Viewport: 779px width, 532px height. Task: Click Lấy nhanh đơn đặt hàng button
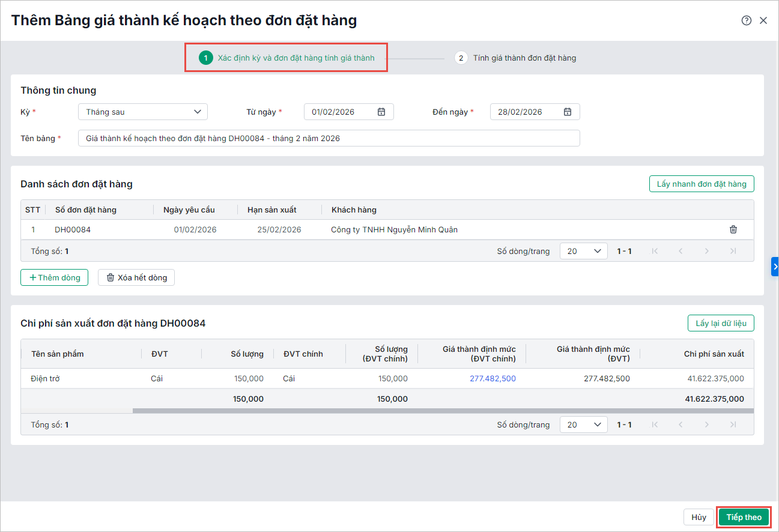[x=701, y=184]
